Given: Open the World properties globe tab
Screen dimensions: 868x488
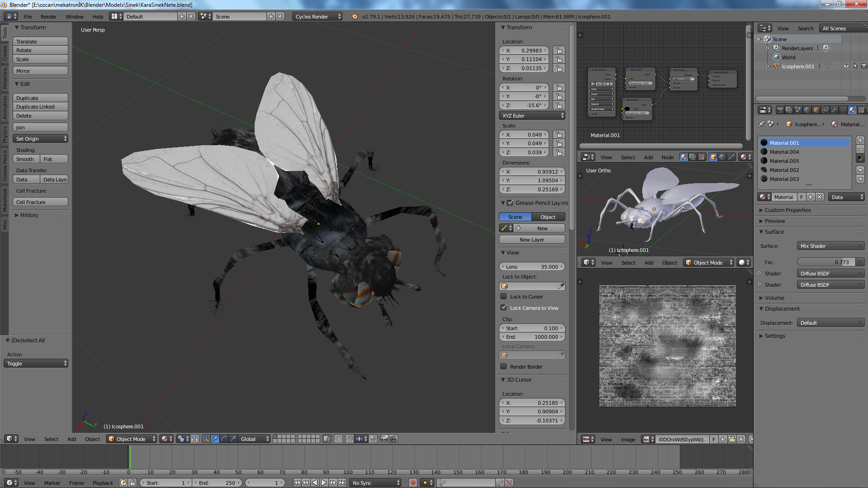Looking at the screenshot, I should tap(807, 110).
